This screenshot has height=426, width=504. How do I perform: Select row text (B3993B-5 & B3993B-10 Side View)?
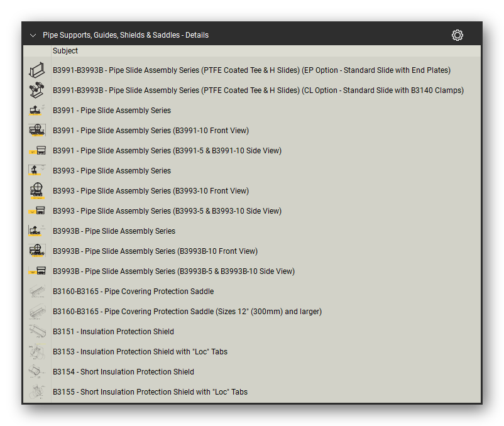[x=174, y=271]
